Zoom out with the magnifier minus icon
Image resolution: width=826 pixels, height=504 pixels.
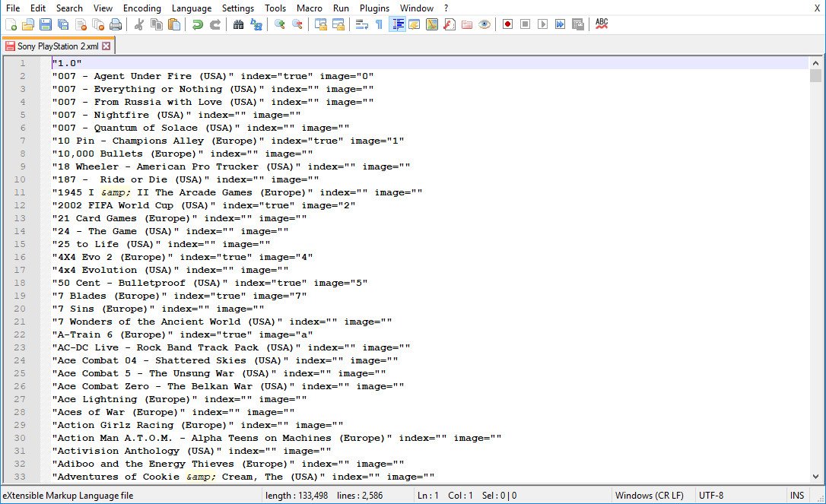[x=297, y=24]
